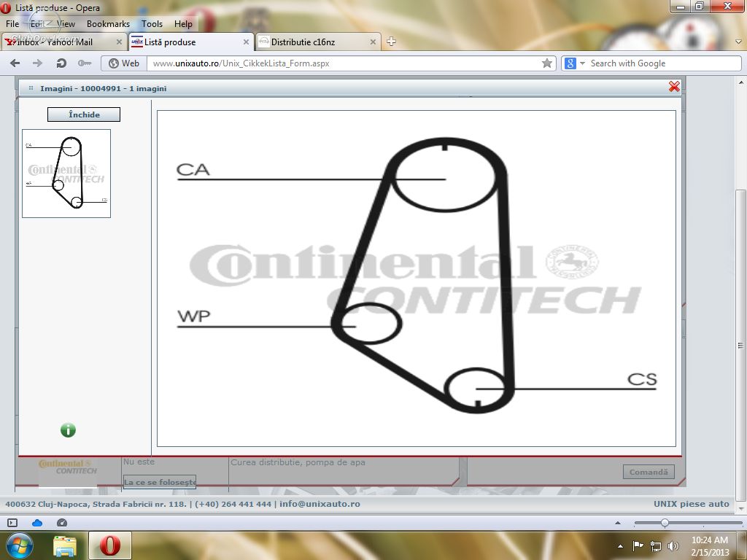747x560 pixels.
Task: Open the View menu
Action: [66, 24]
